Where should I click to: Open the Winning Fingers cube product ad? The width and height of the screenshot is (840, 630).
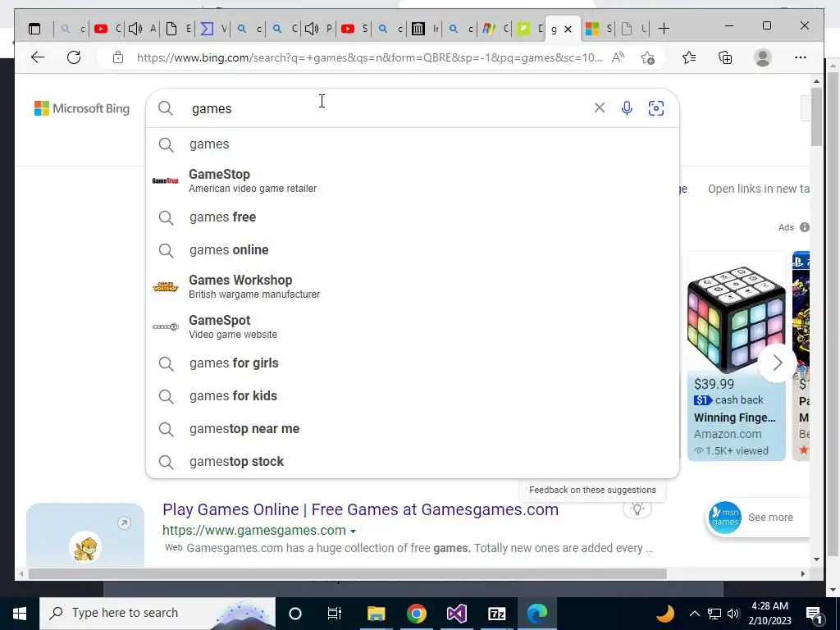[737, 356]
